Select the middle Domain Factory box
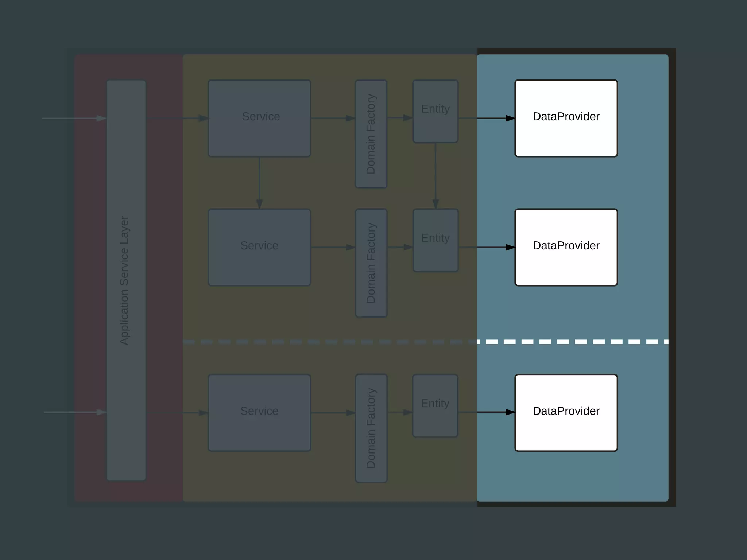 (371, 263)
